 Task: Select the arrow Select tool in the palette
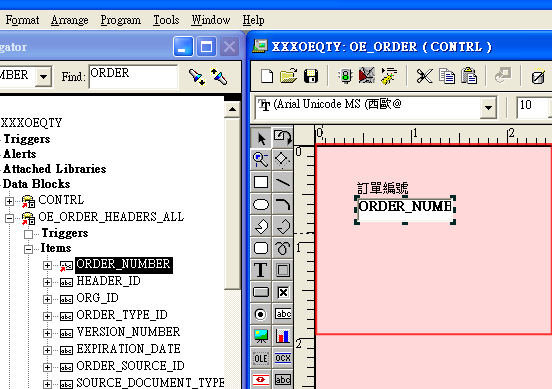[261, 138]
